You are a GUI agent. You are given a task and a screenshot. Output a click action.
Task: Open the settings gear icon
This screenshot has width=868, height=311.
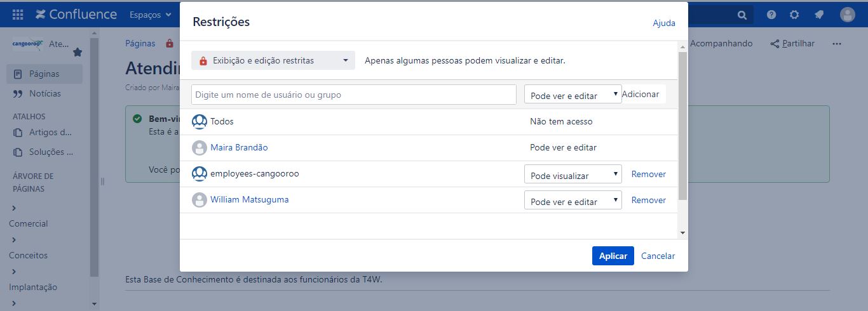[794, 15]
